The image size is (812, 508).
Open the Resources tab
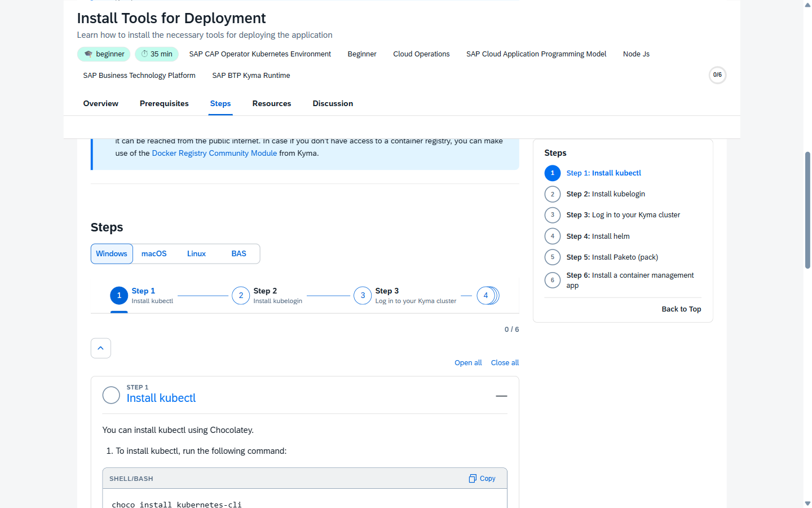tap(272, 104)
